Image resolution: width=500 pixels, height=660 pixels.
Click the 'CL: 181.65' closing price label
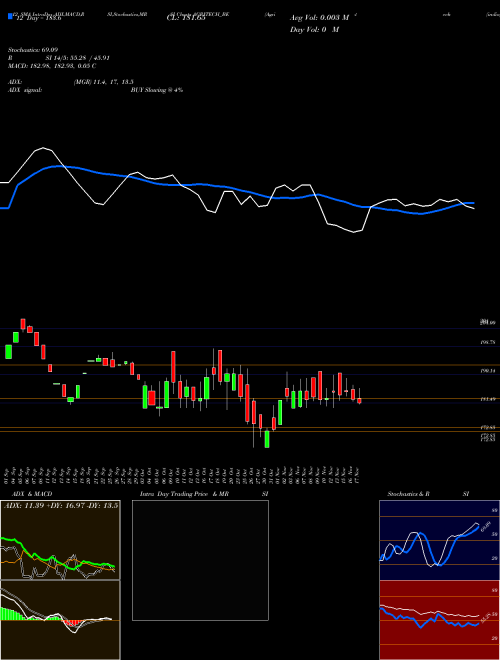point(186,18)
